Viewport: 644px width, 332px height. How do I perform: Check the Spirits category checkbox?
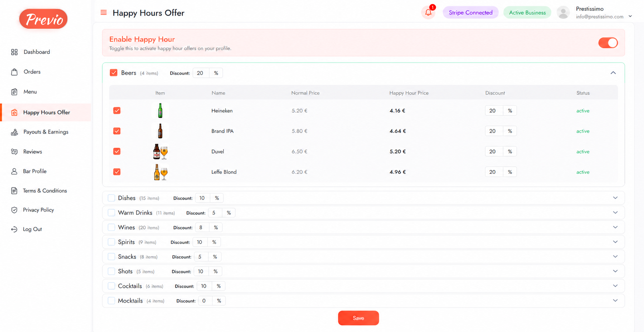click(x=111, y=242)
